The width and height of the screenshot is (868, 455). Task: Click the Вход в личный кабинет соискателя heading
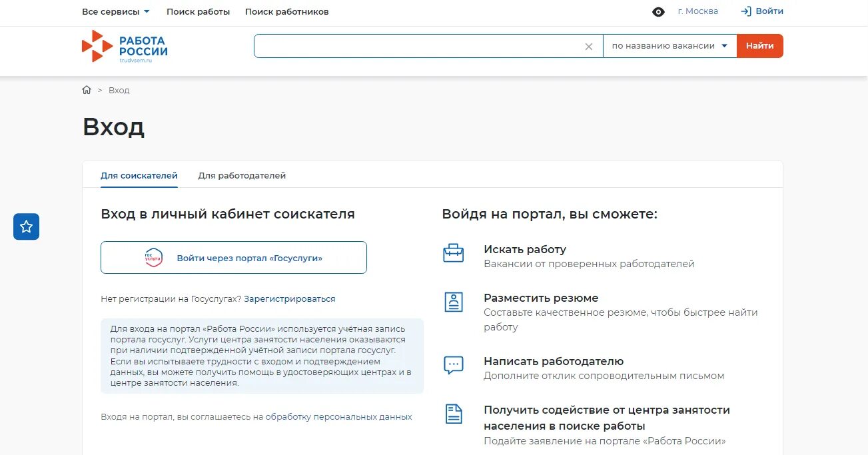tap(228, 214)
